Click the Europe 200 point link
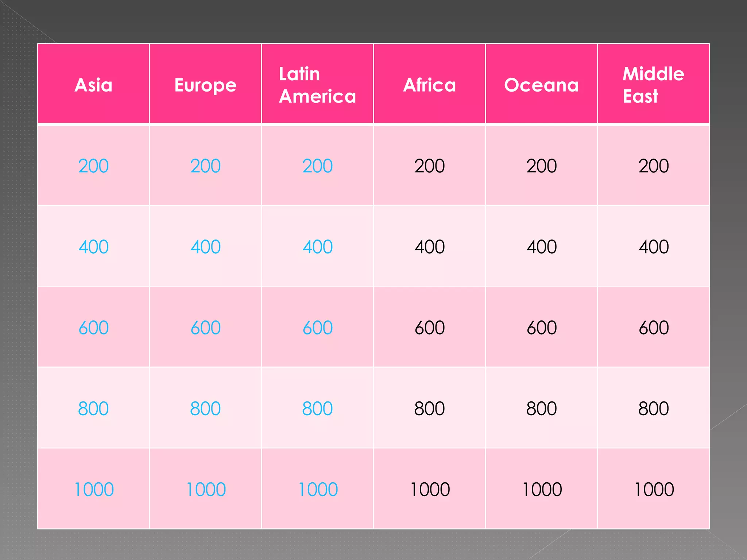 [205, 166]
